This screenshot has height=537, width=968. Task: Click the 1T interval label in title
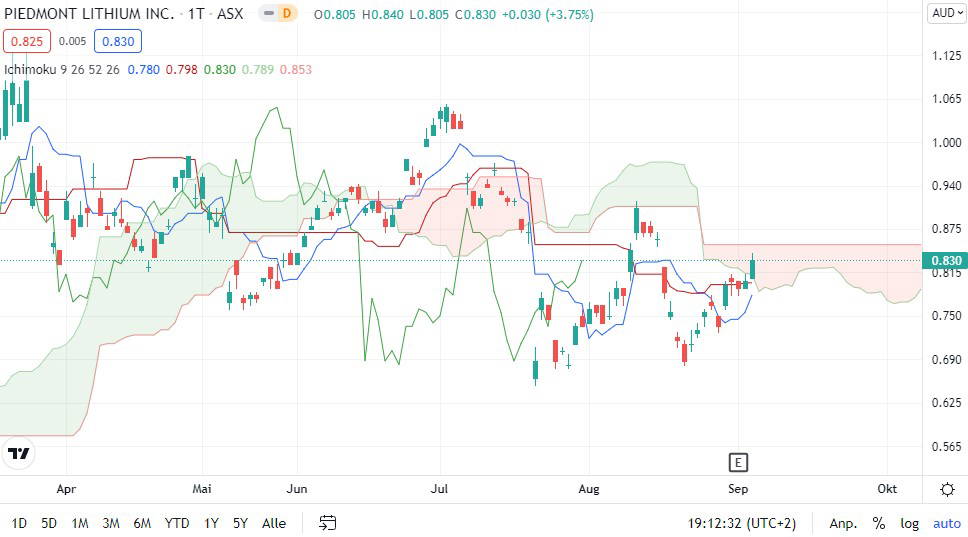click(196, 14)
